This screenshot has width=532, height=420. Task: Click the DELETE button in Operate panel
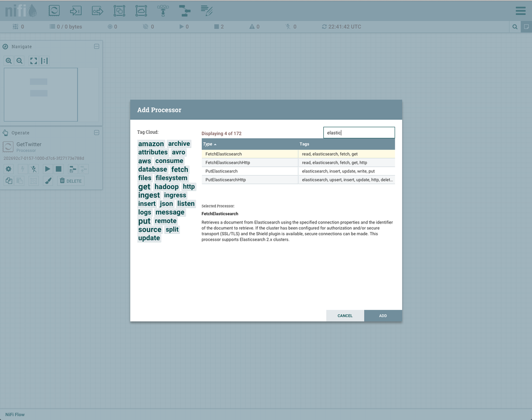point(71,181)
